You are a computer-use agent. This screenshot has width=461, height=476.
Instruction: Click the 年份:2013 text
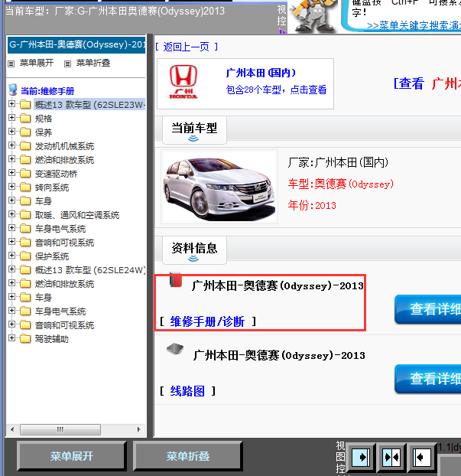(x=312, y=206)
